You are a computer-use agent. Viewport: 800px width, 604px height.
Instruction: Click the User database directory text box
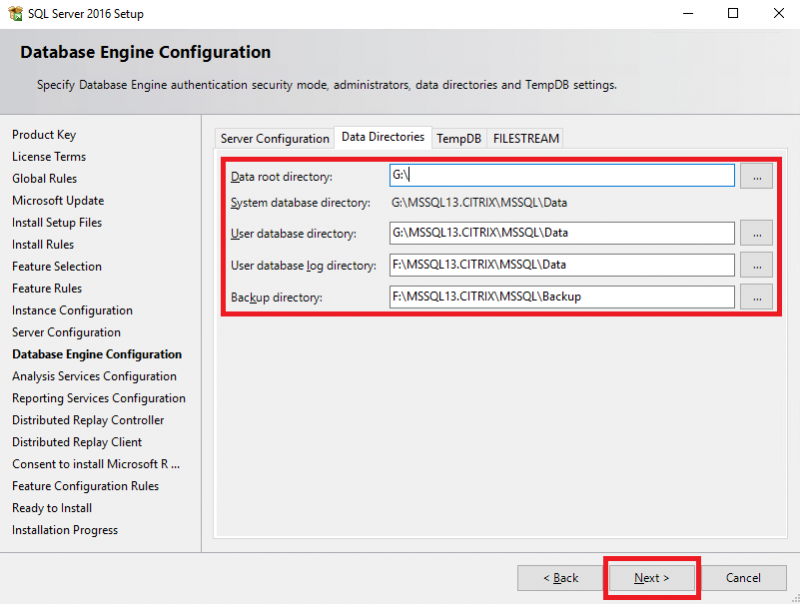pos(560,233)
